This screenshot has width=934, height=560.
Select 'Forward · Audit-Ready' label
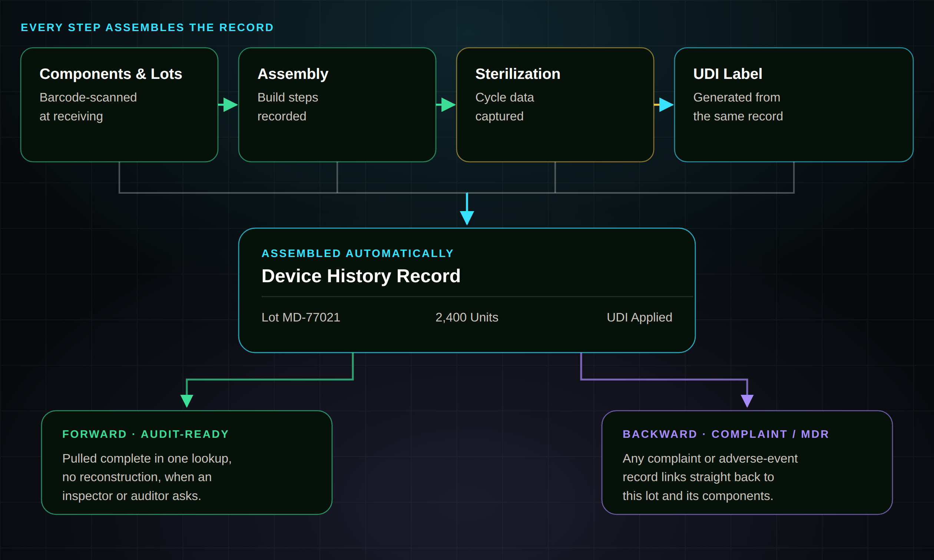tap(146, 434)
